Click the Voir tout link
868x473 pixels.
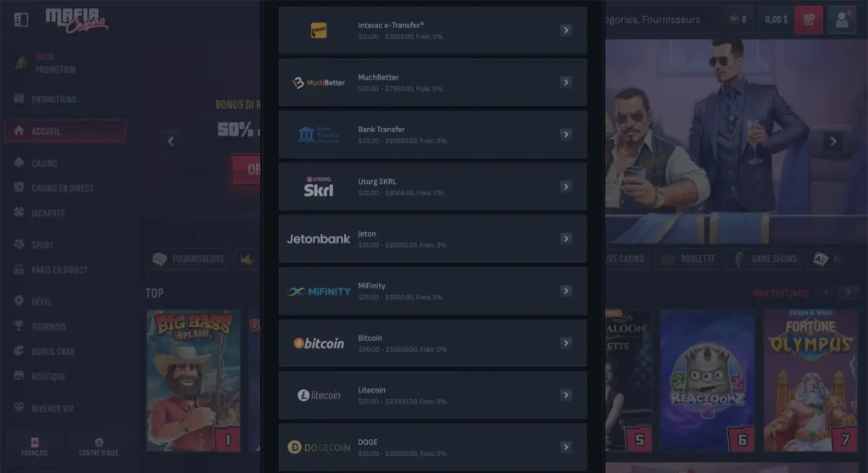781,293
